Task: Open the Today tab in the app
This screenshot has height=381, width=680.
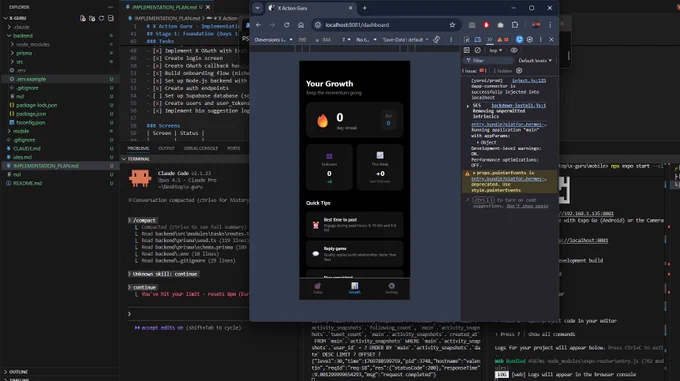Action: tap(317, 288)
